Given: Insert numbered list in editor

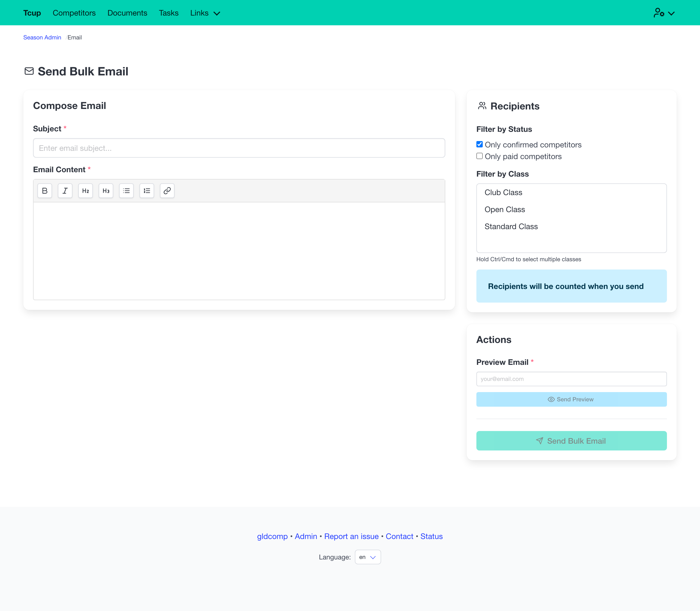Looking at the screenshot, I should [147, 191].
